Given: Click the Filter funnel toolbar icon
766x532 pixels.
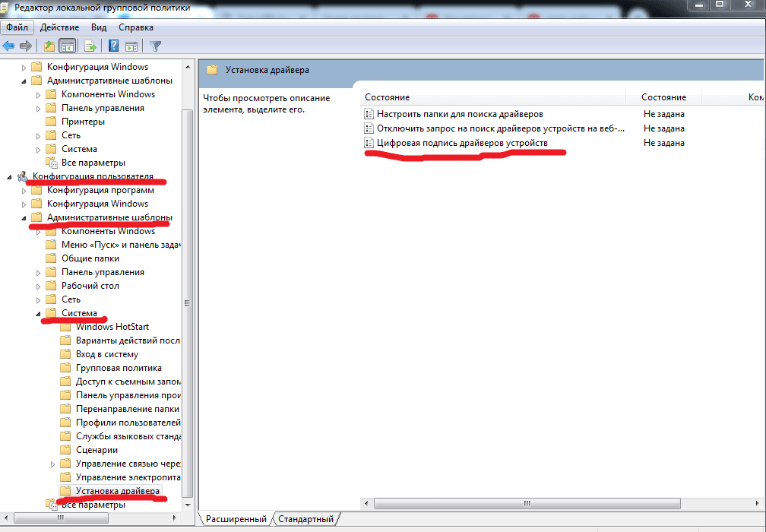Looking at the screenshot, I should tap(155, 46).
